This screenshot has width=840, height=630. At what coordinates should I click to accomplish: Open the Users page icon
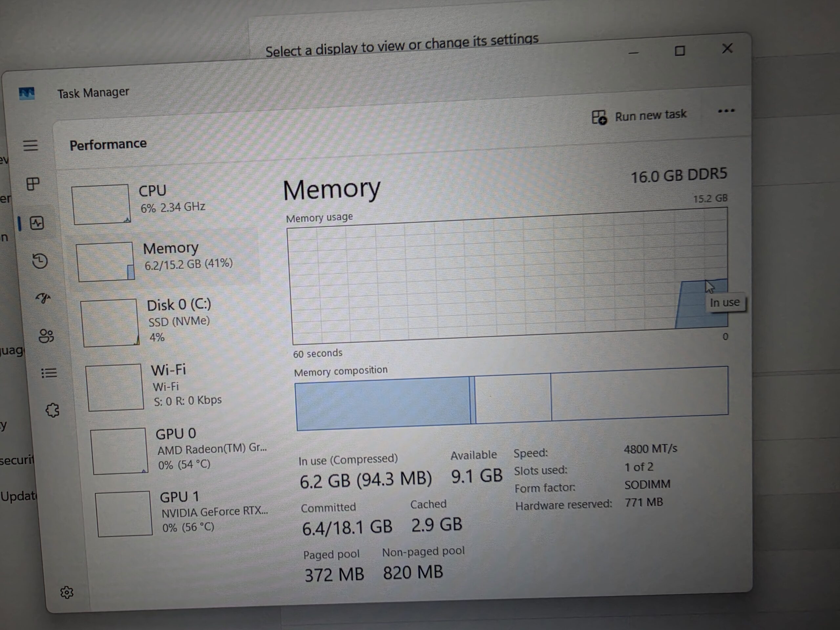click(46, 336)
